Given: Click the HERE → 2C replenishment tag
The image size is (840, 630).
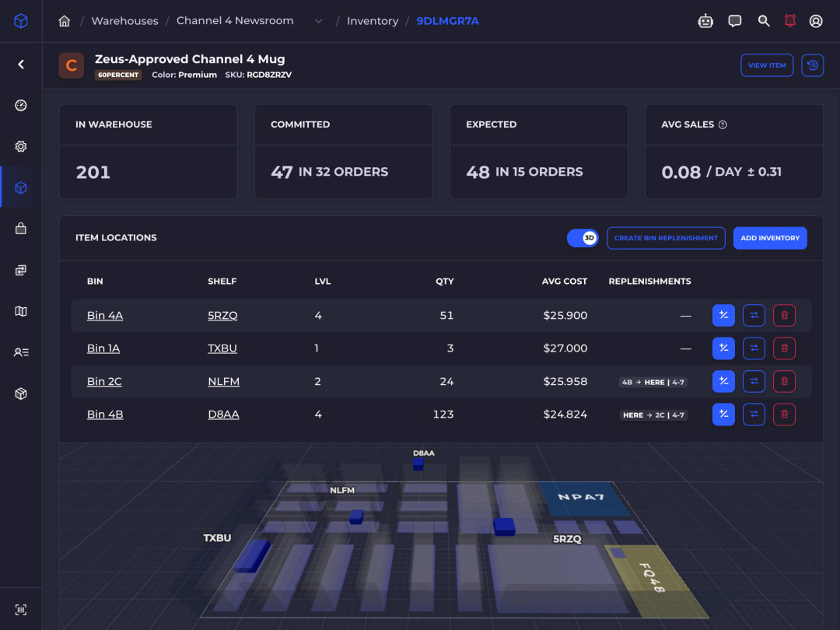Looking at the screenshot, I should coord(653,415).
